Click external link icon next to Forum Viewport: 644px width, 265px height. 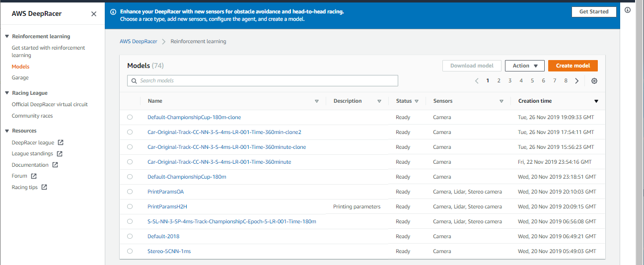(x=34, y=176)
